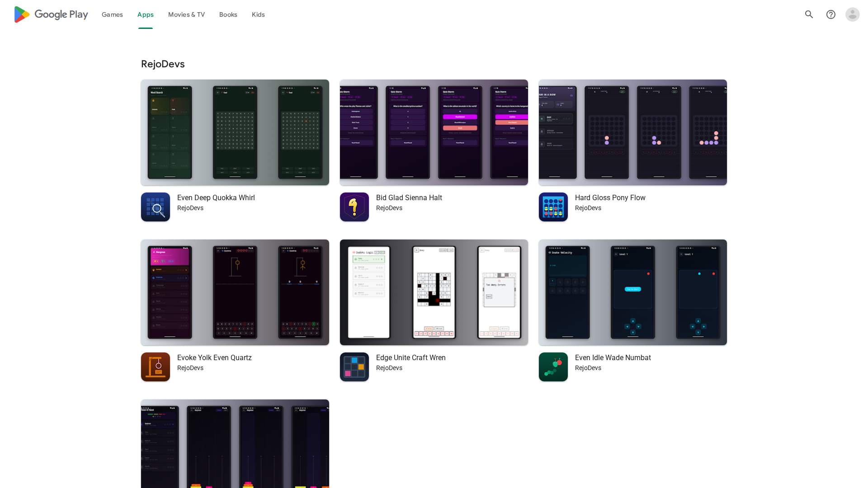Open the Help center icon
Viewport: 868px width, 488px height.
tap(831, 14)
